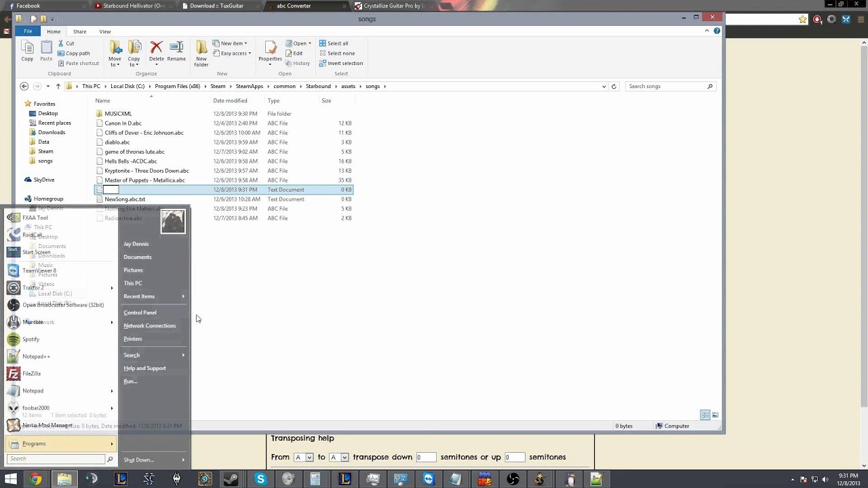Click Invert selection in ribbon
The width and height of the screenshot is (868, 488).
(x=340, y=64)
